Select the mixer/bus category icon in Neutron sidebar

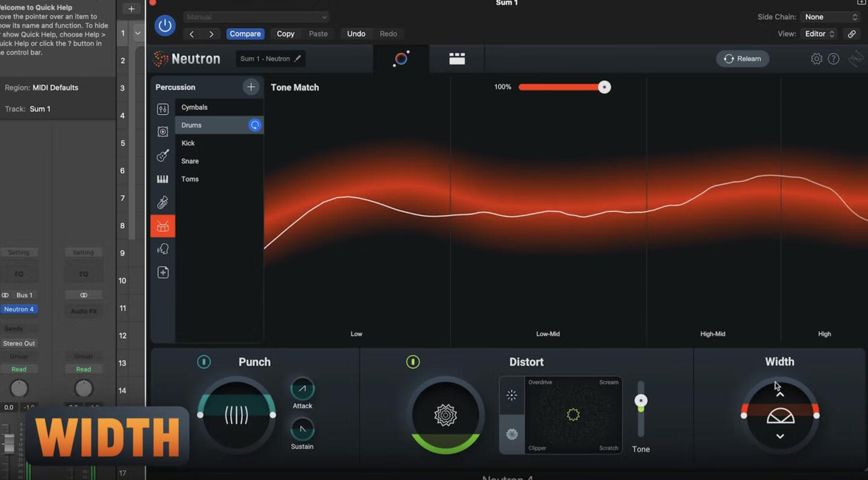[x=163, y=109]
